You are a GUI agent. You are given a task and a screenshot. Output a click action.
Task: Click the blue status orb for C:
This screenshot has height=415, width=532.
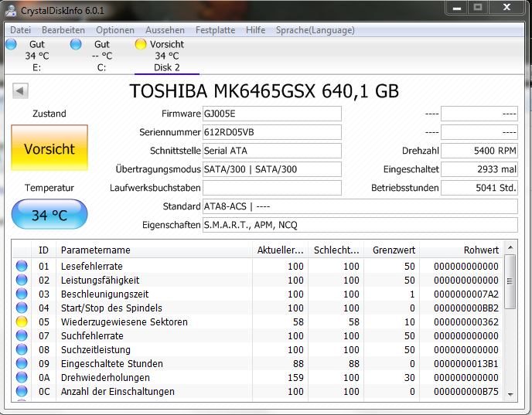click(76, 44)
